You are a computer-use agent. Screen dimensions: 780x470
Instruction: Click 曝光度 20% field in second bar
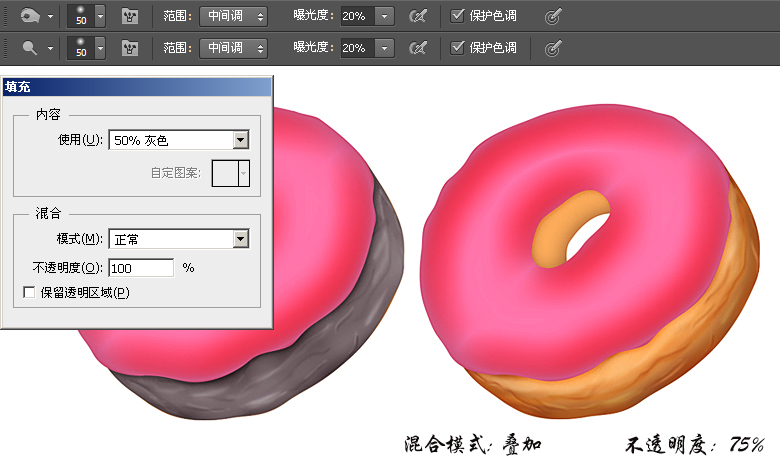pos(357,48)
